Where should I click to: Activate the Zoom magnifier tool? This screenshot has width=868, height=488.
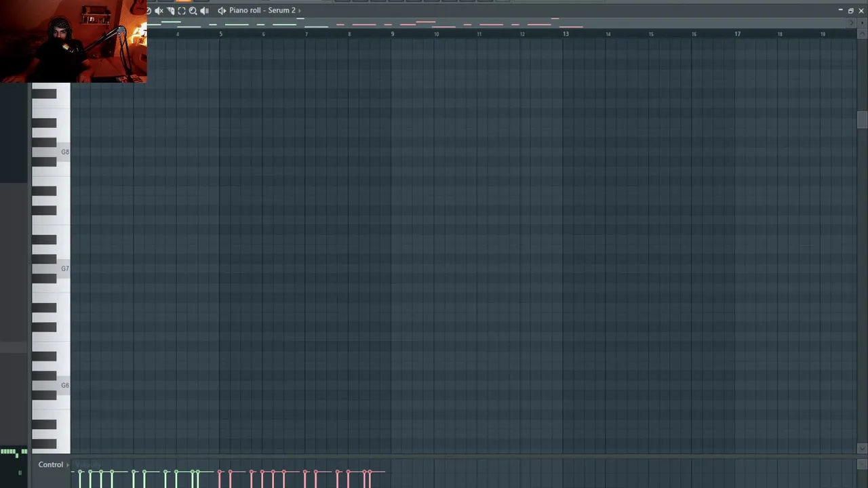[193, 10]
